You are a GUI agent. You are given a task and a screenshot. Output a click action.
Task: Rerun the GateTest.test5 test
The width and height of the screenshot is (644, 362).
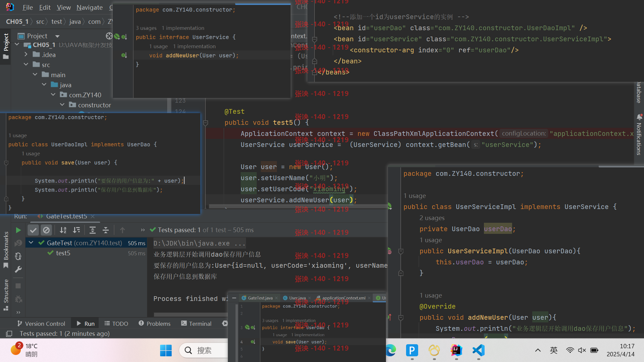coord(18,230)
